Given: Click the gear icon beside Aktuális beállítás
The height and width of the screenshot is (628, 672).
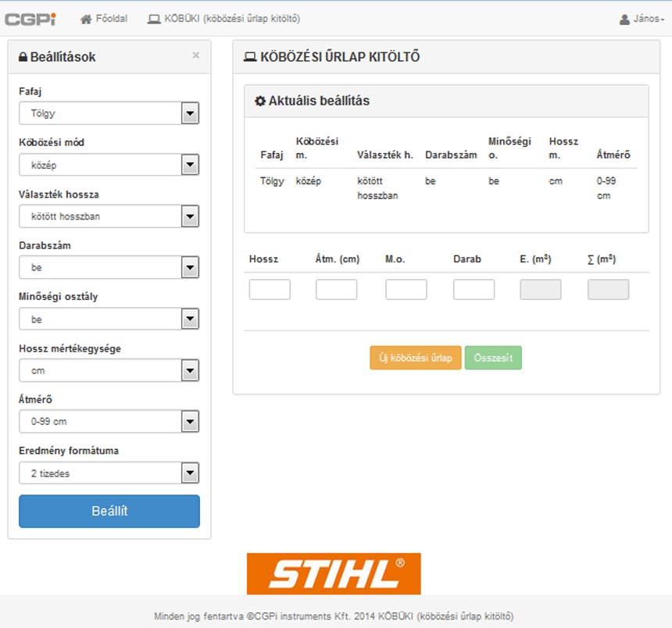Looking at the screenshot, I should [260, 102].
